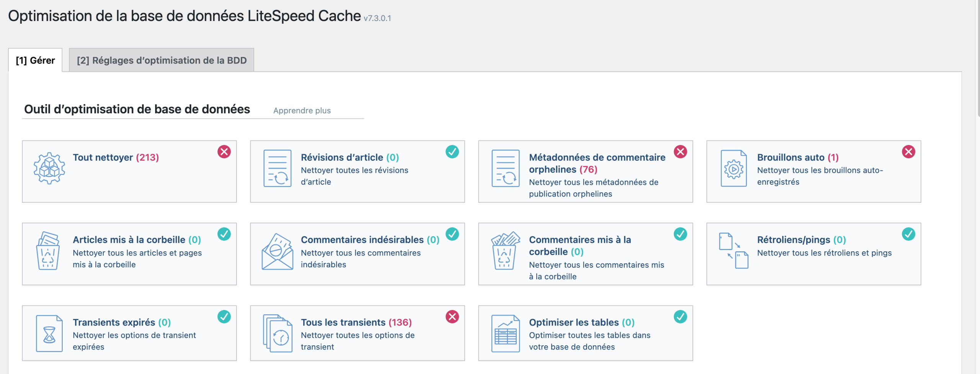The image size is (980, 374).
Task: Click green checkmark on Commentaires mis à la corbeille
Action: (680, 234)
